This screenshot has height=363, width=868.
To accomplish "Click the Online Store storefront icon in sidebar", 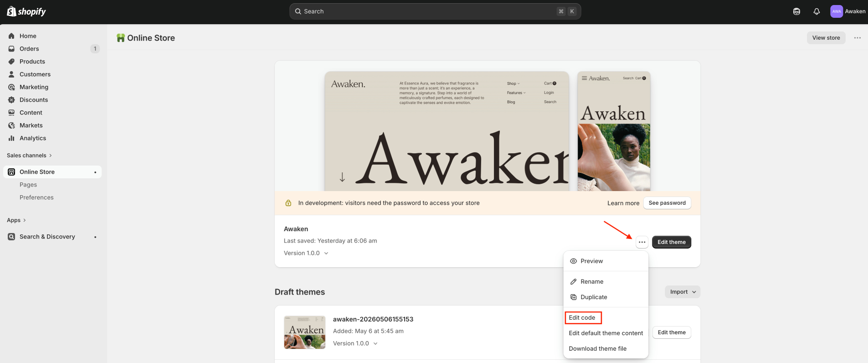I will pyautogui.click(x=11, y=172).
